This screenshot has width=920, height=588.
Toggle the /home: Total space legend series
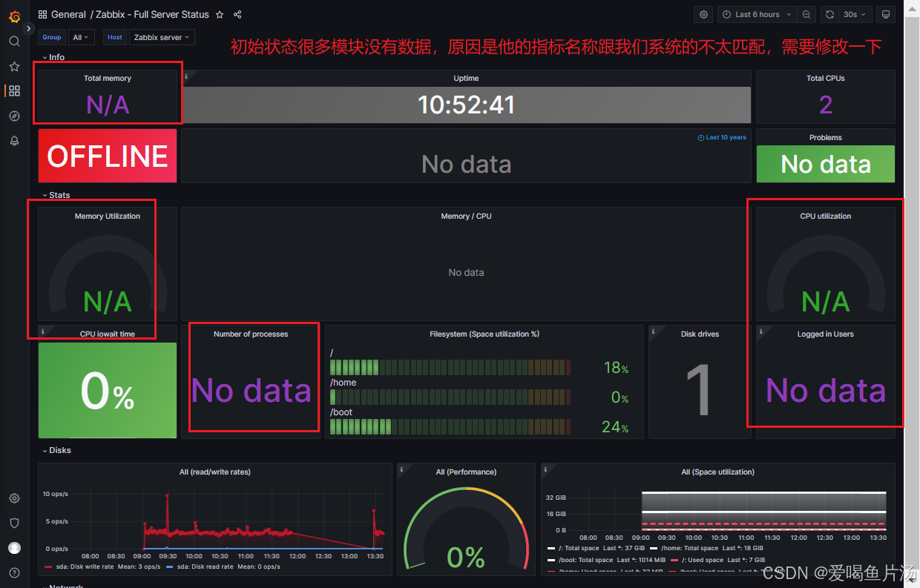[691, 548]
